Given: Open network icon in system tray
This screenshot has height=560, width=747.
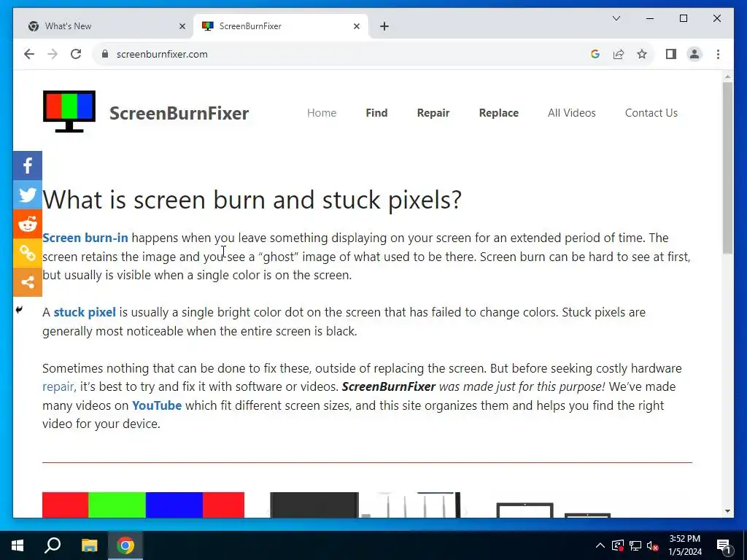Looking at the screenshot, I should coord(635,545).
